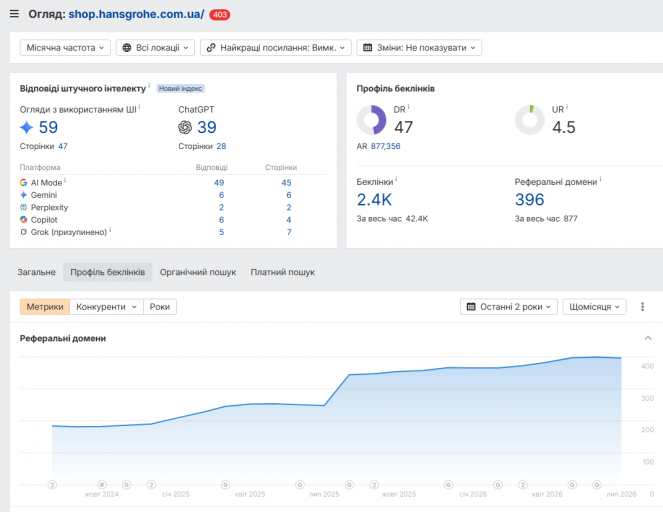The height and width of the screenshot is (512, 663).
Task: Open the Щомісяця interval dropdown
Action: [594, 307]
